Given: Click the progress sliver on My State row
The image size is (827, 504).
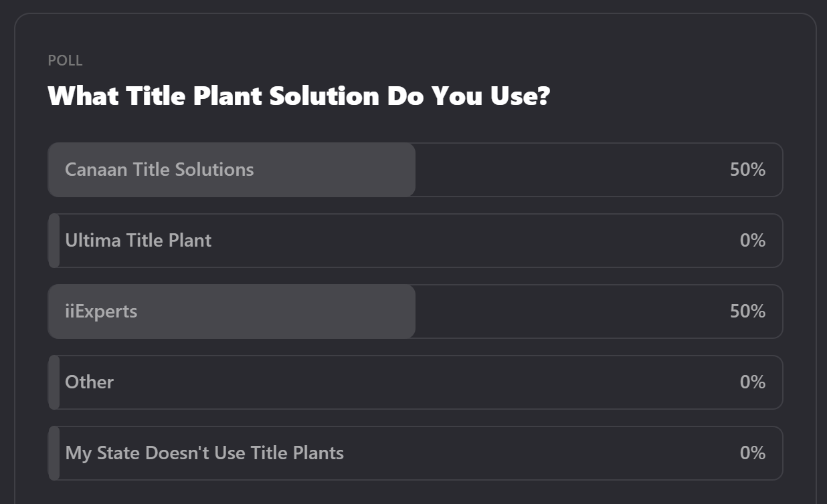Looking at the screenshot, I should pyautogui.click(x=54, y=453).
